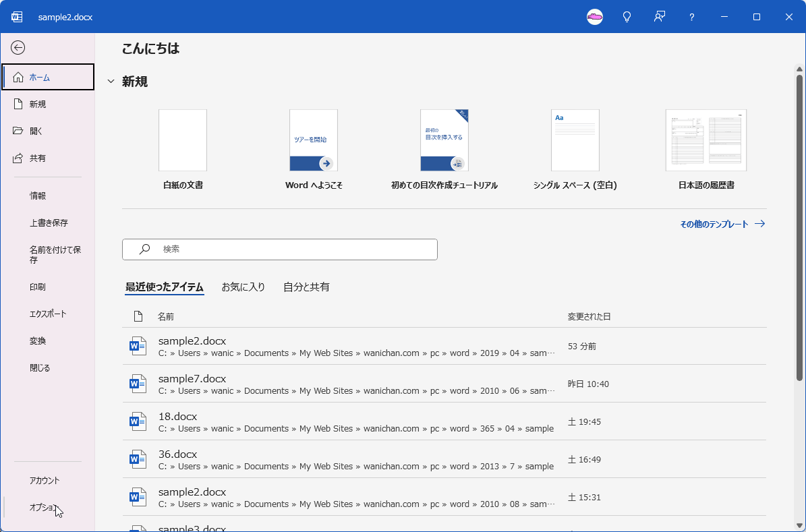Image resolution: width=806 pixels, height=532 pixels.
Task: Collapse the 新規 section chevron
Action: 111,82
